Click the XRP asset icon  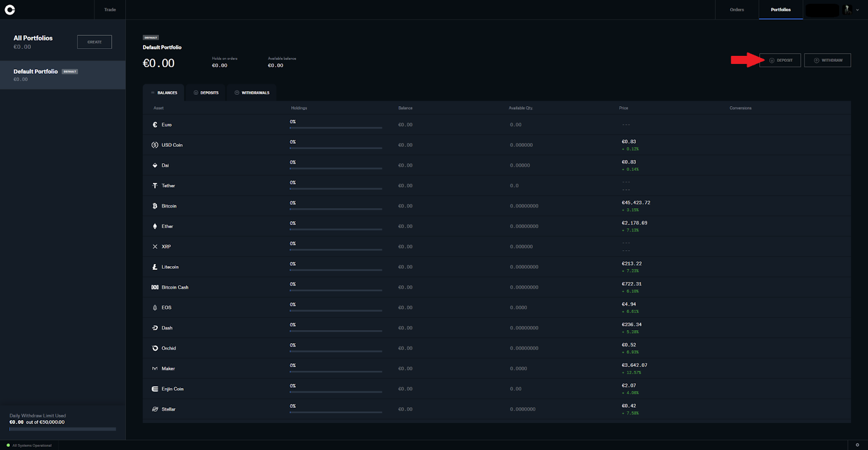tap(155, 247)
